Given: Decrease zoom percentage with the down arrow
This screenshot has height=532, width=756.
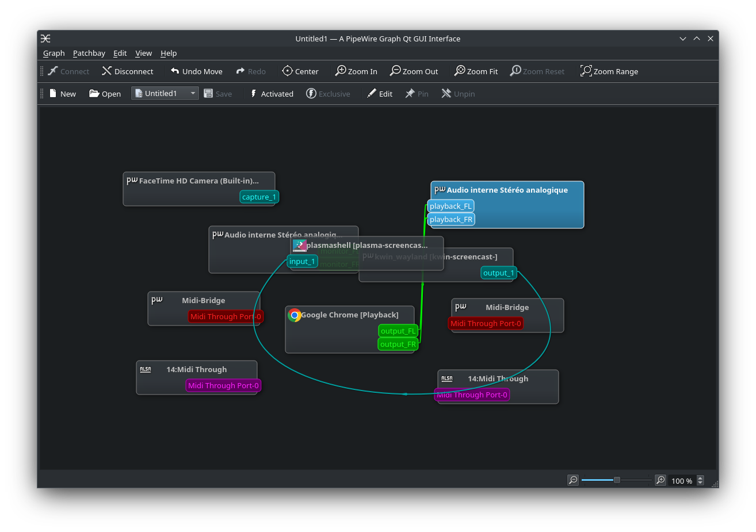Looking at the screenshot, I should point(700,483).
